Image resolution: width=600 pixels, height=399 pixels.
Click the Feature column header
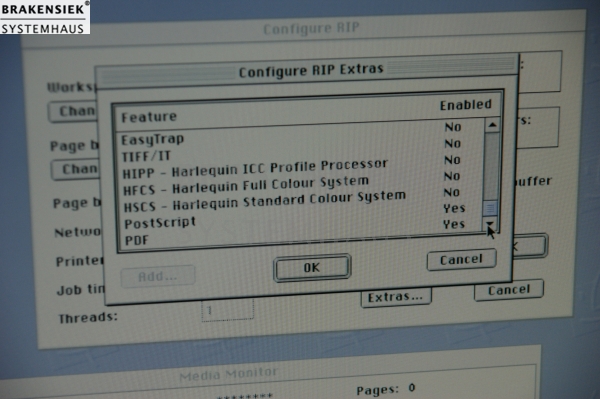tap(149, 117)
